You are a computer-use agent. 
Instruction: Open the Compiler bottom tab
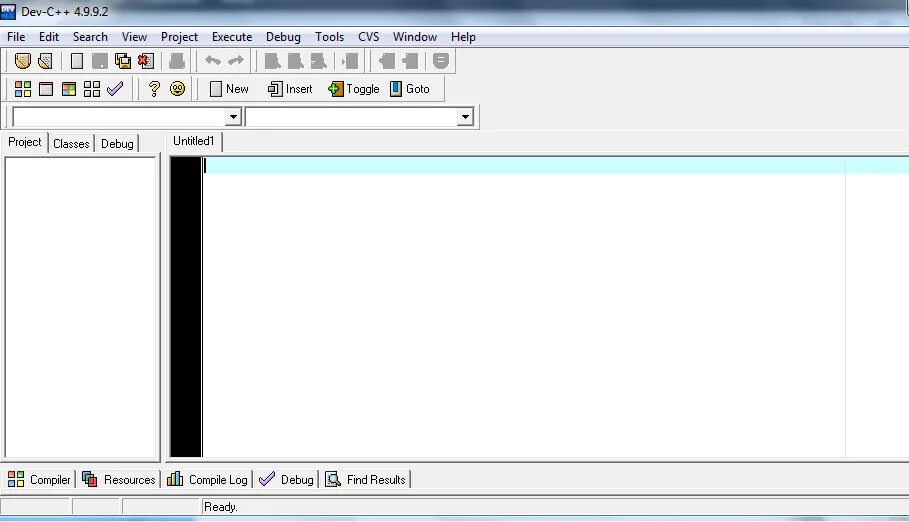click(x=39, y=480)
